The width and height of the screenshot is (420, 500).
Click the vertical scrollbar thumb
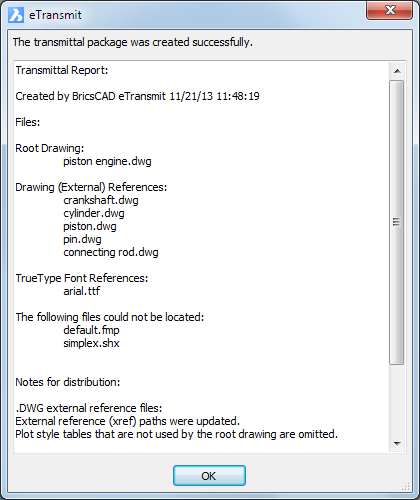click(x=397, y=222)
